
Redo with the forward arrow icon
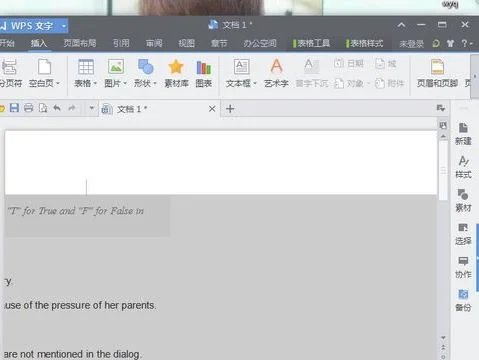(72, 108)
